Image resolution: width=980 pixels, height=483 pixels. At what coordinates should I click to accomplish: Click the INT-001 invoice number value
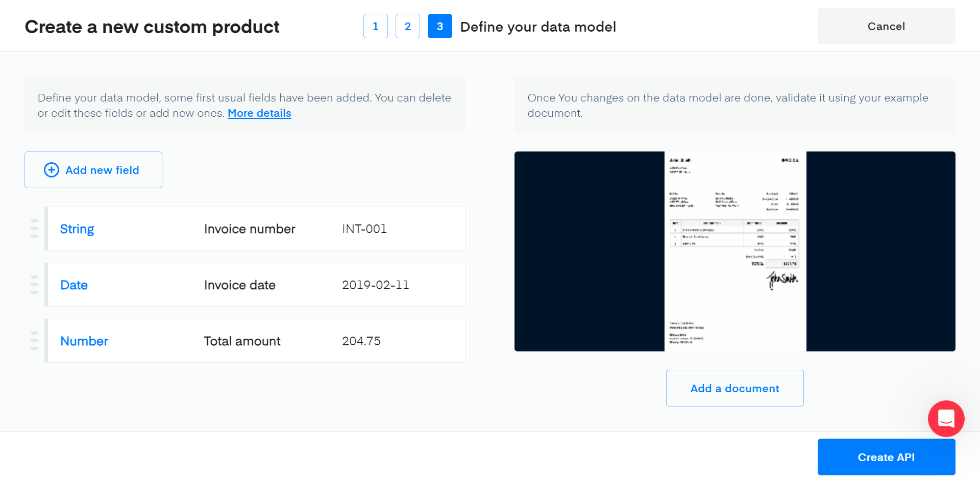point(364,229)
